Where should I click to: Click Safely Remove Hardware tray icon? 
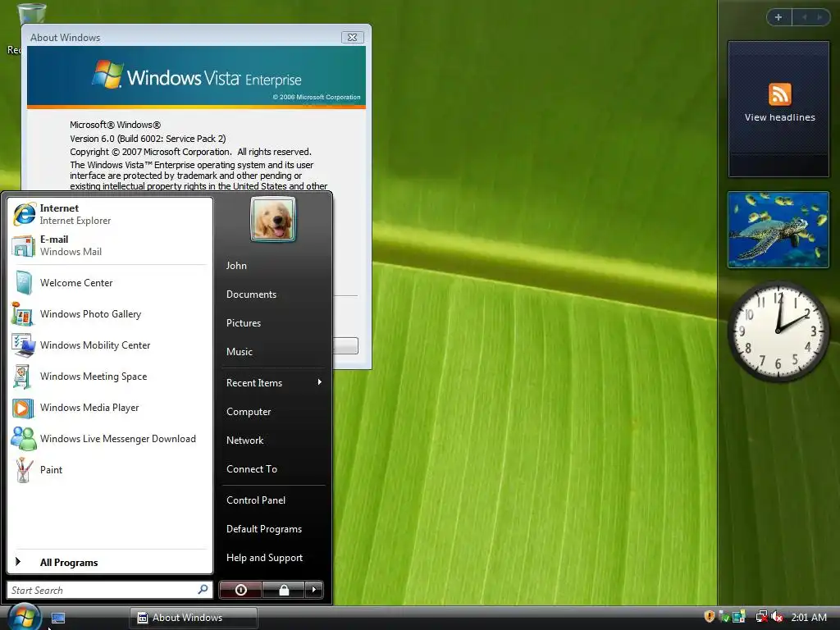(x=724, y=617)
